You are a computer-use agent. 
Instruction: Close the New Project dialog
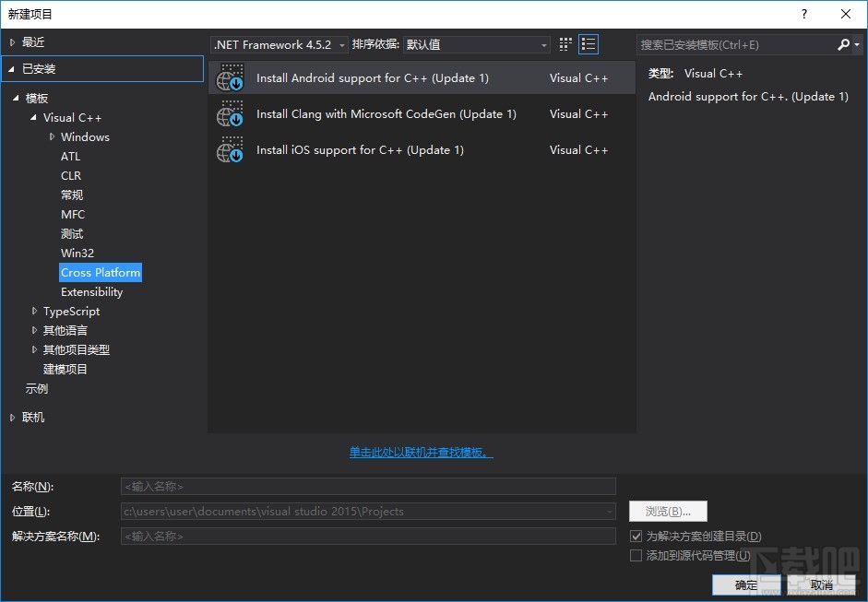(x=845, y=15)
